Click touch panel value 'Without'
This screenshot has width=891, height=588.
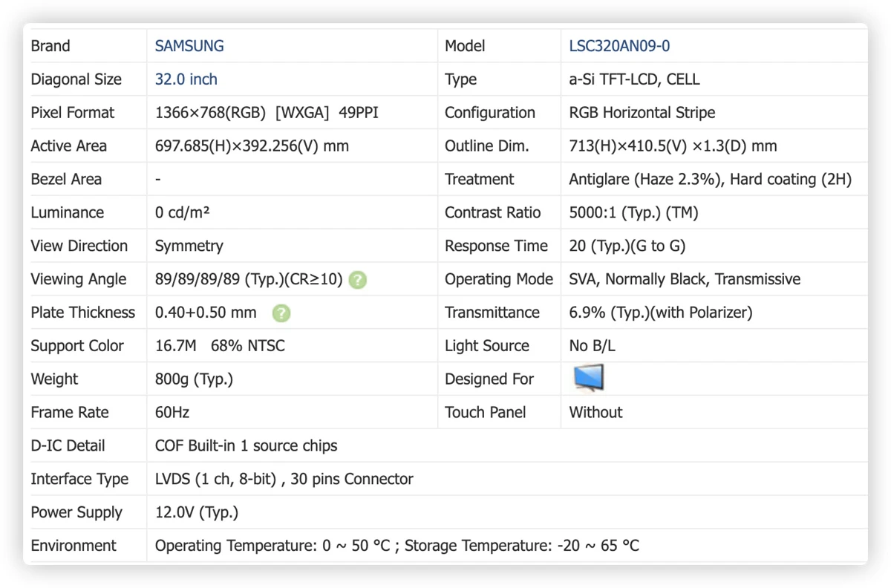[595, 413]
